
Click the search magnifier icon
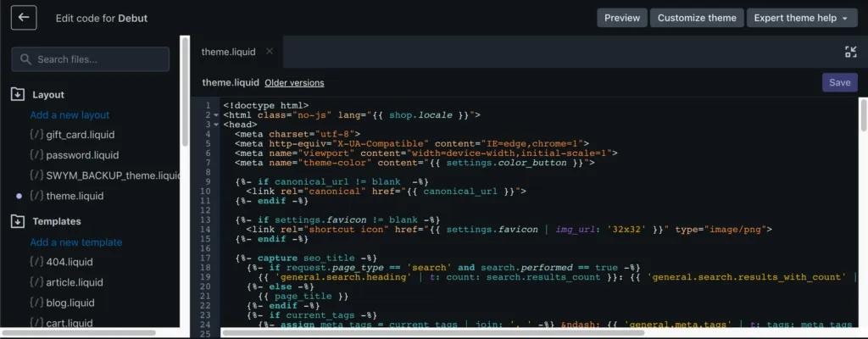pyautogui.click(x=25, y=59)
